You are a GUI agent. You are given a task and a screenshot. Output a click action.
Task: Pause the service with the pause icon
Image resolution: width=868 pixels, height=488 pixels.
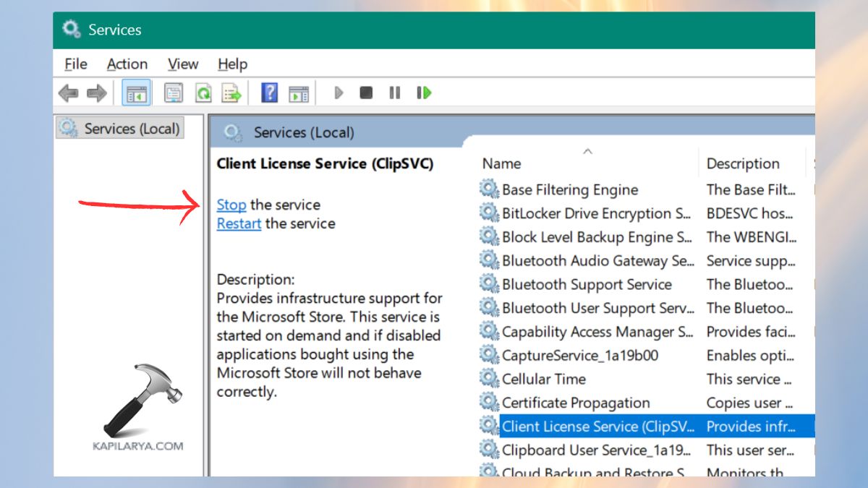pos(394,92)
